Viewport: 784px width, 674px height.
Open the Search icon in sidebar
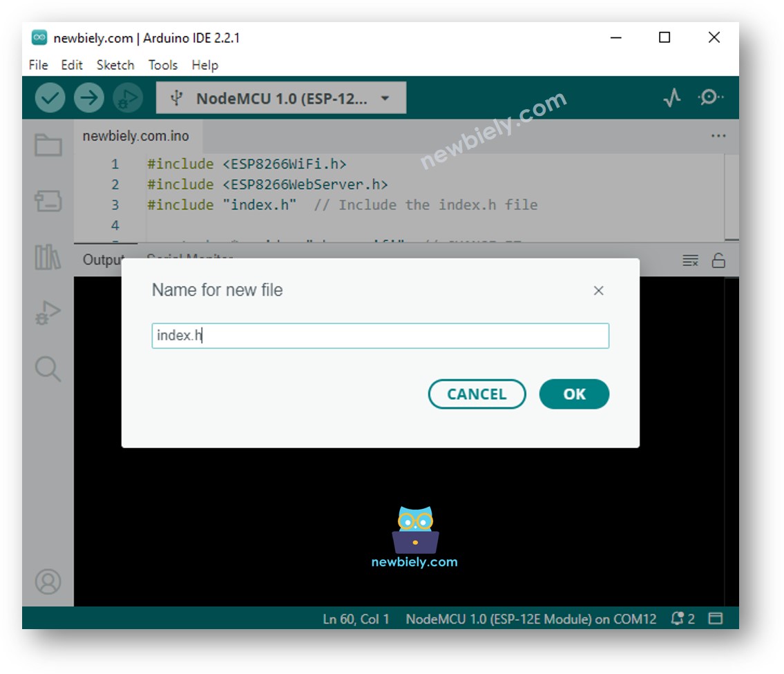tap(48, 369)
